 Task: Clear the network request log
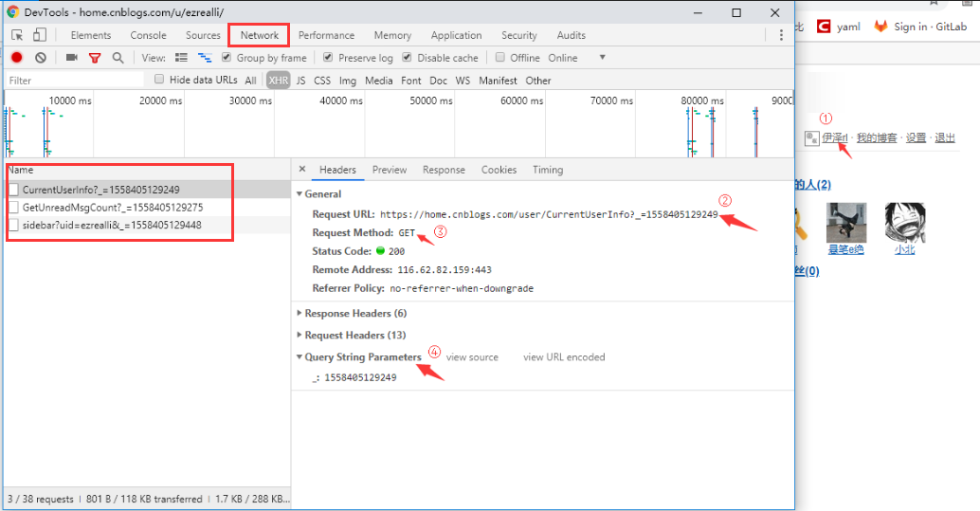point(41,58)
